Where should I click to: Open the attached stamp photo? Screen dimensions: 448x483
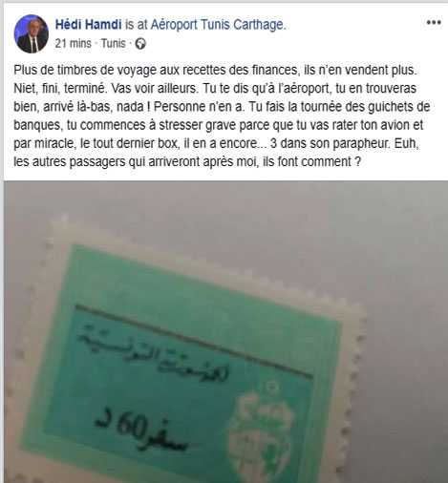(x=225, y=332)
